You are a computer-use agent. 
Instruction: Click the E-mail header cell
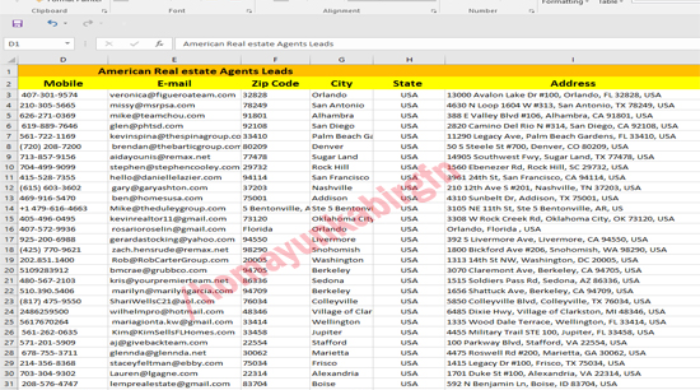[174, 83]
